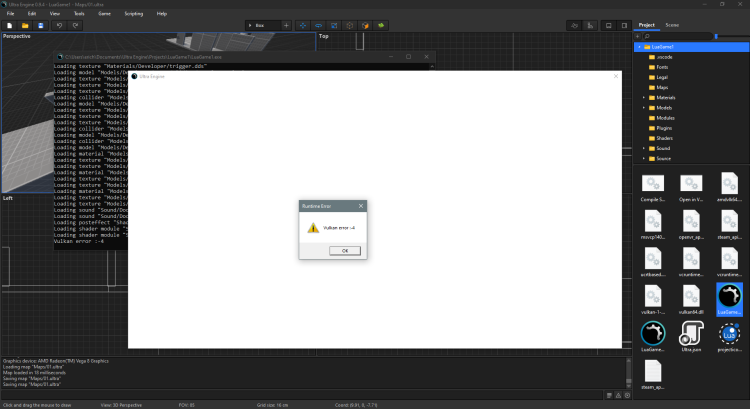Click the plus button beside Box selector

[286, 25]
